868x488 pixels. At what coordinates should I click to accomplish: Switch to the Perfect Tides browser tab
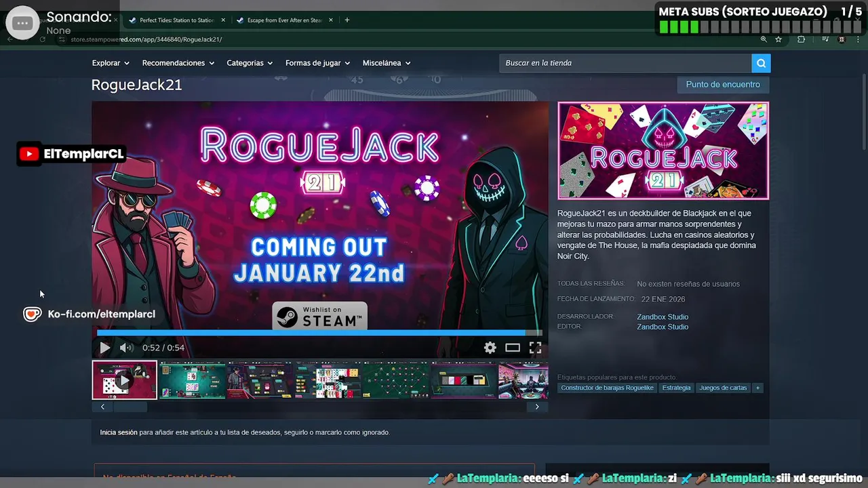(176, 20)
